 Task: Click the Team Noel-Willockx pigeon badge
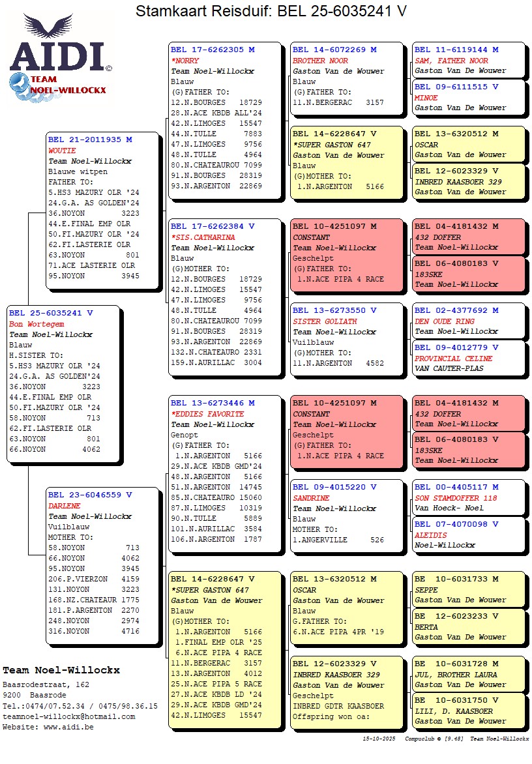click(x=57, y=86)
